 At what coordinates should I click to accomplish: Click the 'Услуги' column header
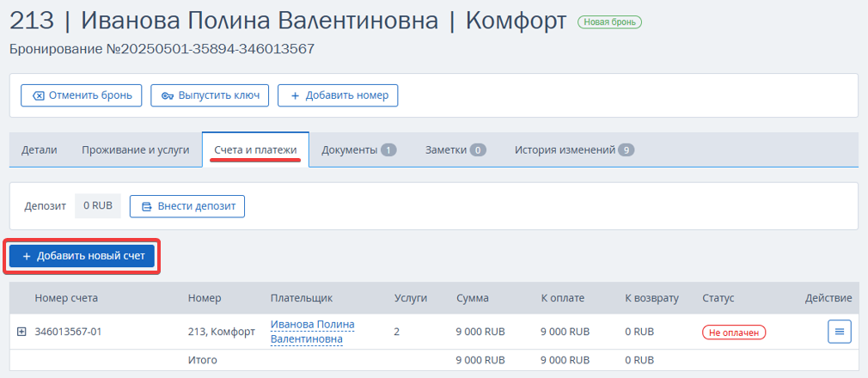(x=410, y=298)
